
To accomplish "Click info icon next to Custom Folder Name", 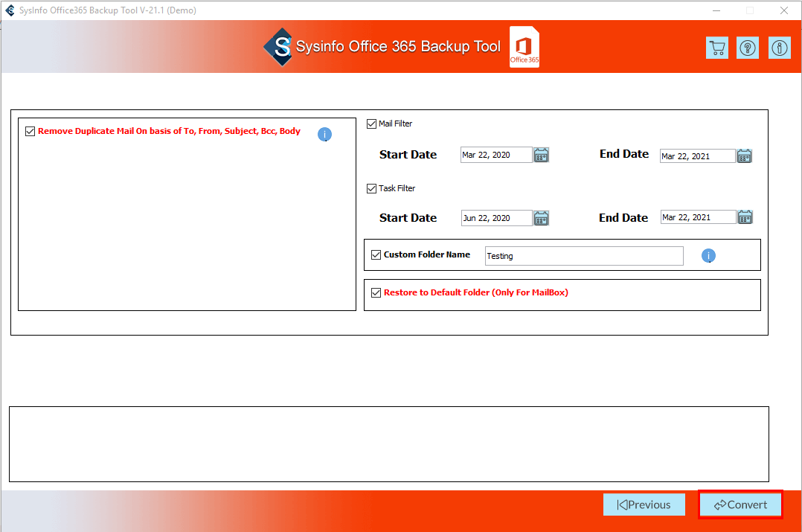I will tap(708, 256).
